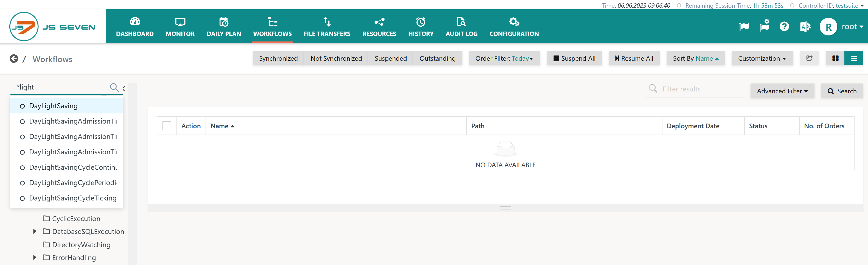Filter by Outstanding status
Screen dimensions: 868x265
point(437,58)
